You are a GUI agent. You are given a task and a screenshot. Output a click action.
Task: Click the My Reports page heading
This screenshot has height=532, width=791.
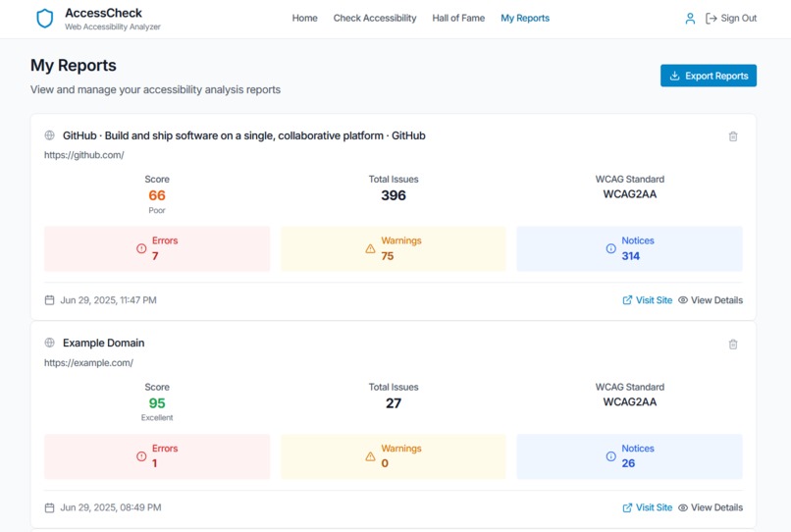[x=74, y=66]
